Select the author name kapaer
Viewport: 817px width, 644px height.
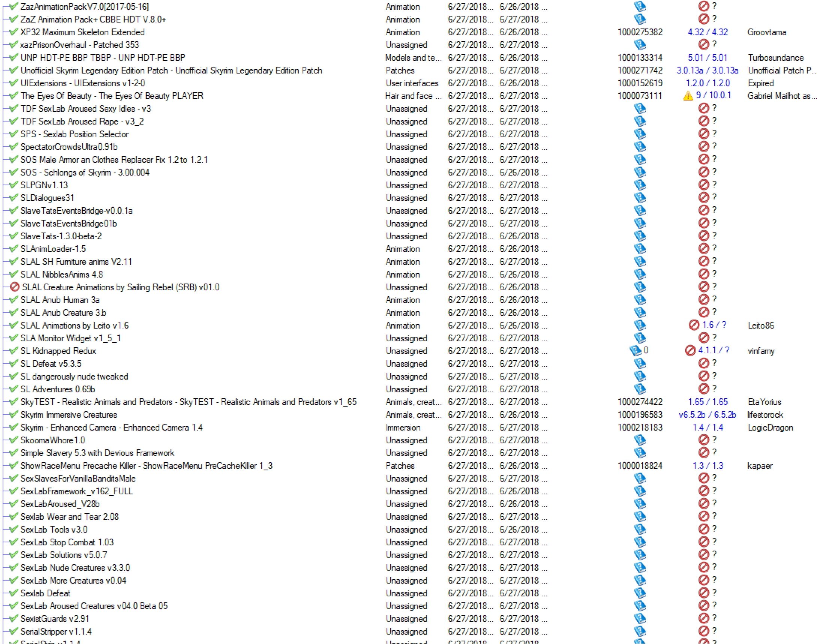click(x=760, y=466)
